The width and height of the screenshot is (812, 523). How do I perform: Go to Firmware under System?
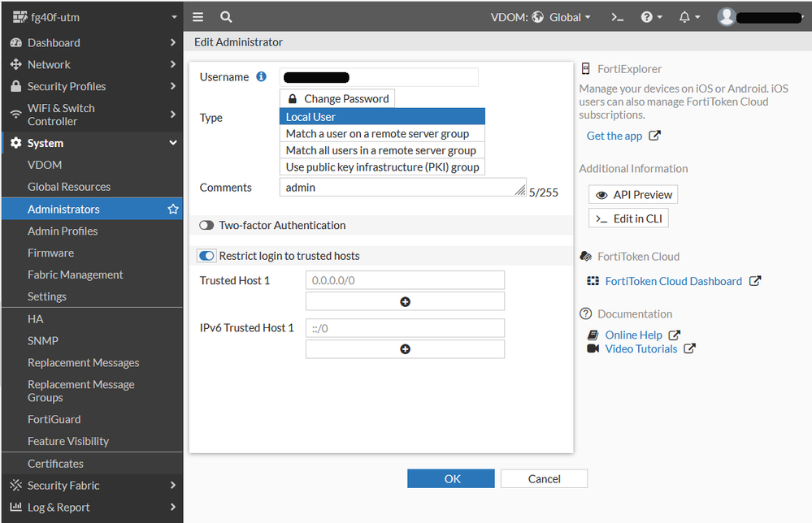click(50, 253)
